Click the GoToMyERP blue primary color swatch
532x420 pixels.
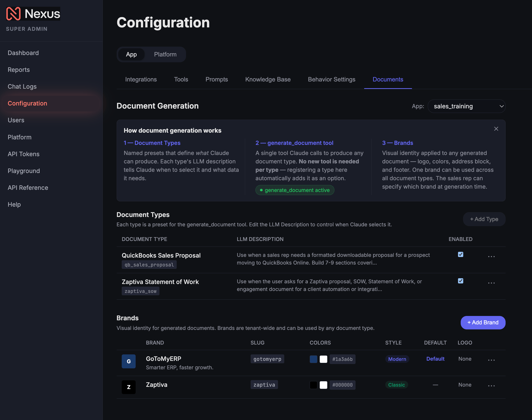(x=313, y=359)
